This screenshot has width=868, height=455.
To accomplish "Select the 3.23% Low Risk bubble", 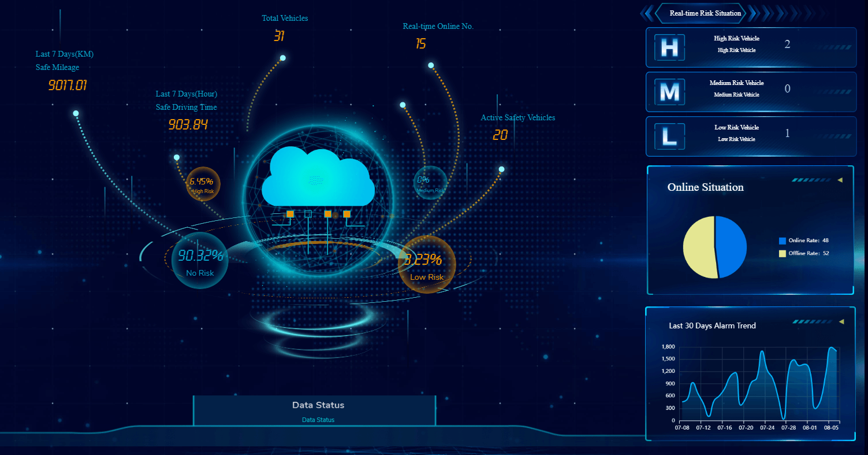I will tap(427, 265).
